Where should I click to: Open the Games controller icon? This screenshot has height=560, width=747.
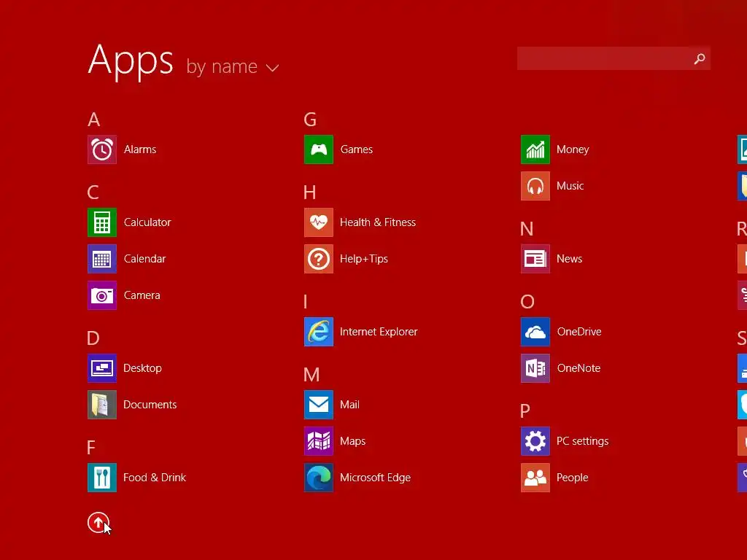pyautogui.click(x=319, y=149)
